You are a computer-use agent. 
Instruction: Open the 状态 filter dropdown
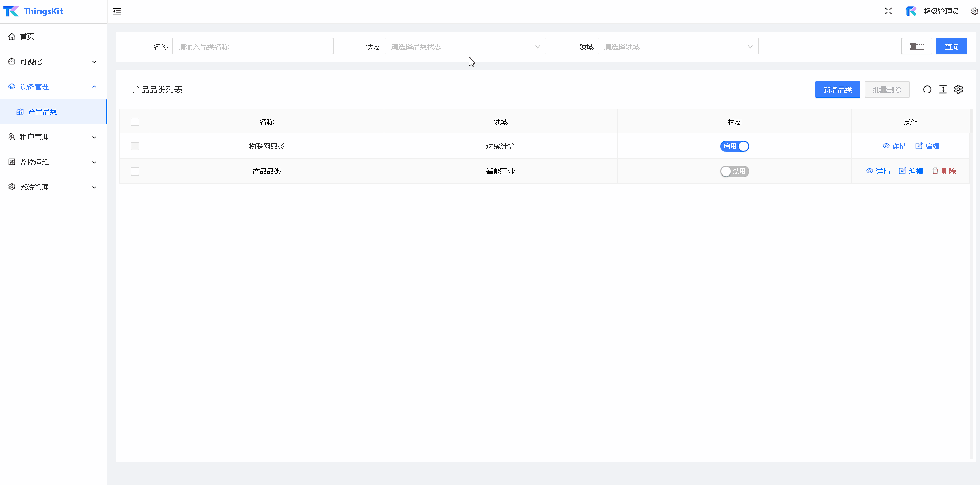coord(465,47)
